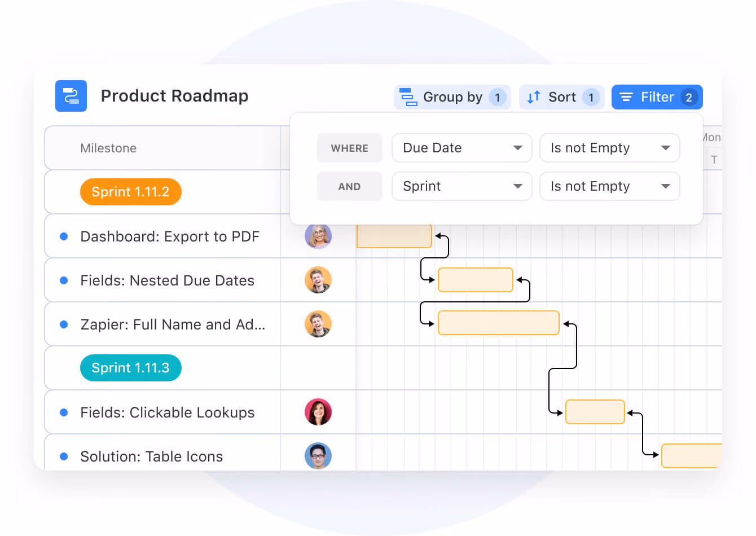
Task: Click the Filter lines icon
Action: click(626, 97)
